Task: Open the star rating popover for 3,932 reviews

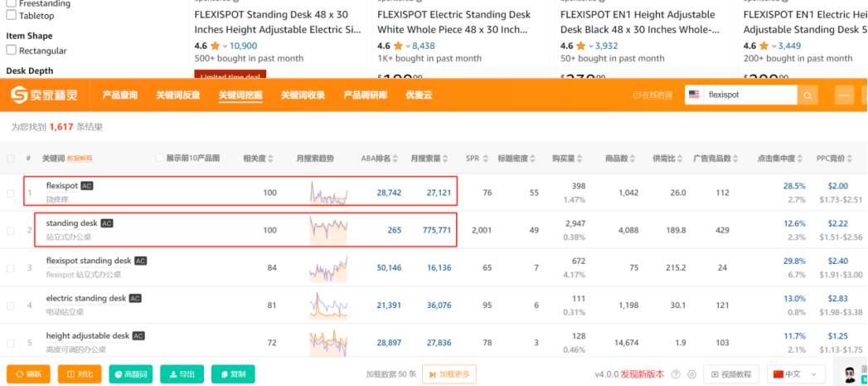Action: click(591, 46)
